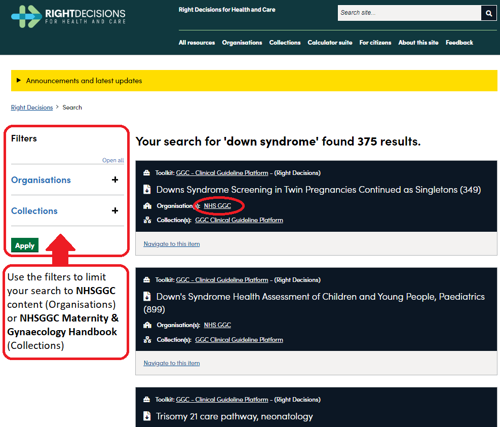Open Calculator suite menu item
Image resolution: width=500 pixels, height=427 pixels.
(330, 43)
